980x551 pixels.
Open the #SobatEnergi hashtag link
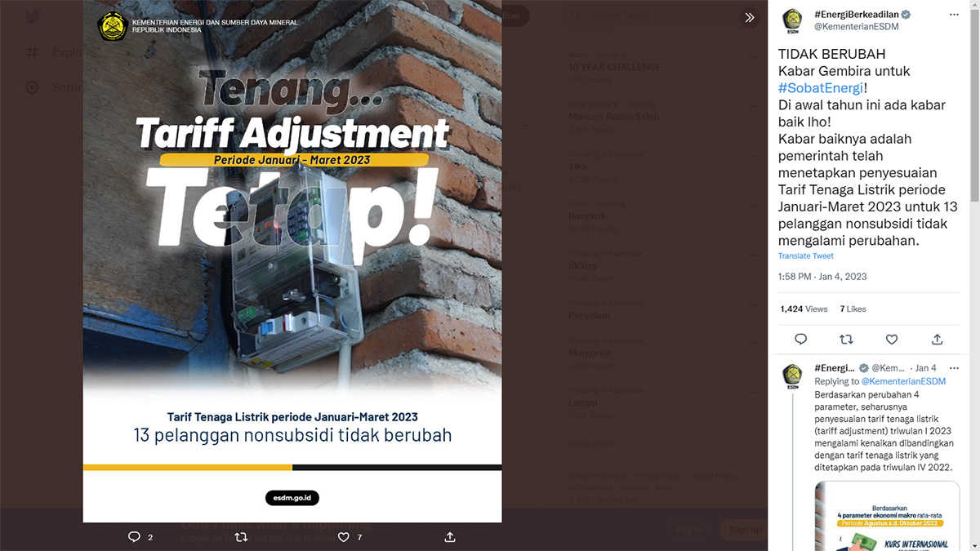click(820, 88)
